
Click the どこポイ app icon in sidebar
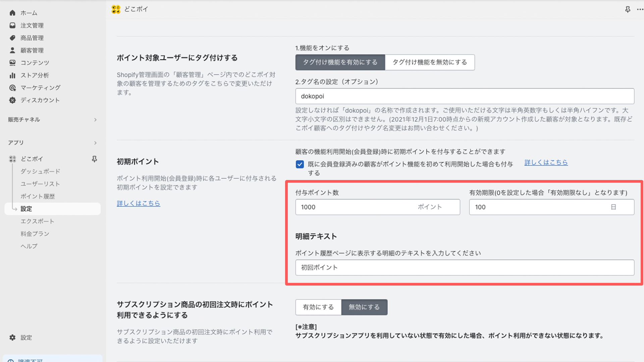coord(12,159)
